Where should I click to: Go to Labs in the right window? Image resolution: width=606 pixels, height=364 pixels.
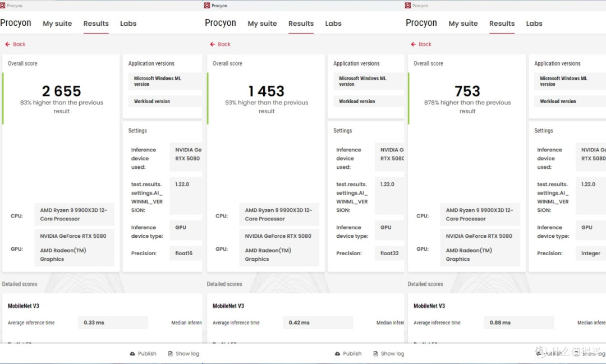coord(534,24)
